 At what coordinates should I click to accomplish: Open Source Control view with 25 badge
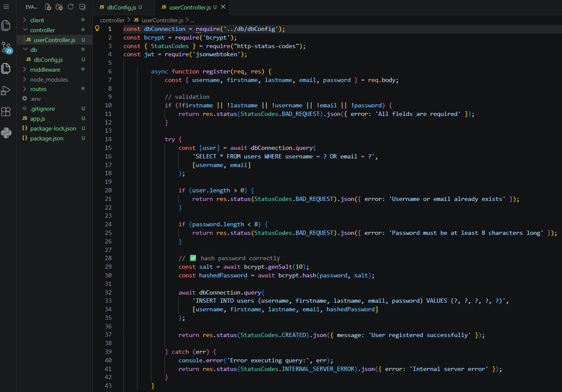click(7, 47)
